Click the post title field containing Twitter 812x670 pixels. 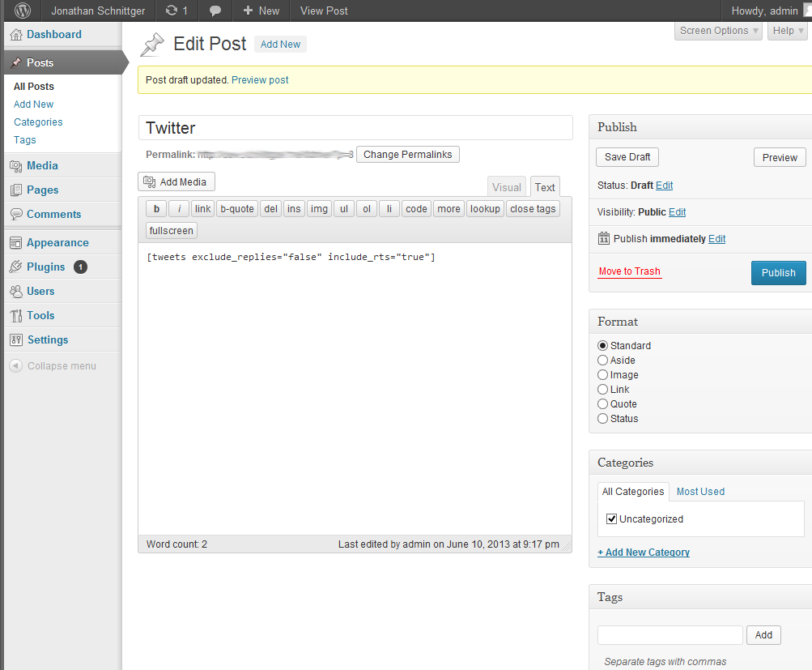coord(355,127)
